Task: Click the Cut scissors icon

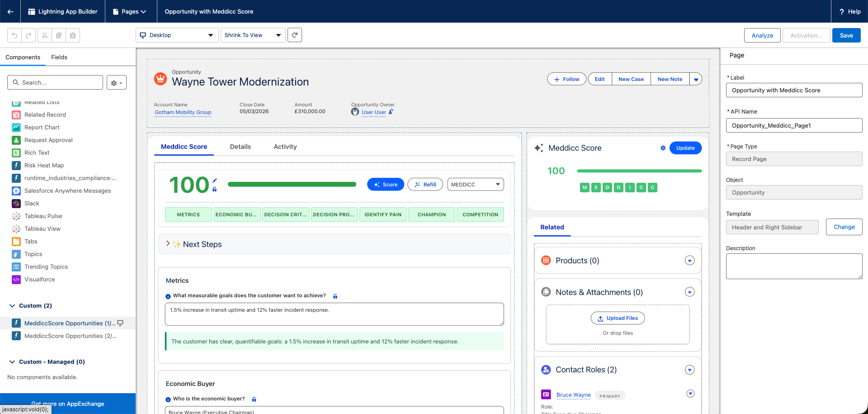Action: click(x=45, y=35)
